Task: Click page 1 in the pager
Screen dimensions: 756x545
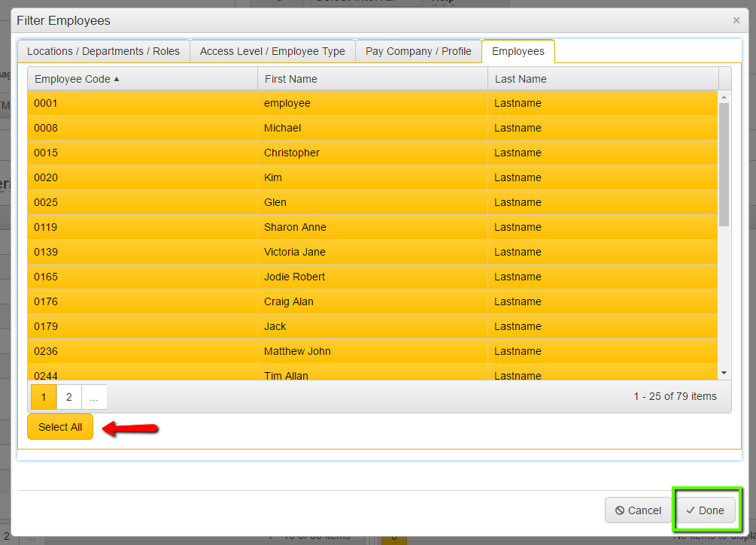Action: click(x=44, y=397)
